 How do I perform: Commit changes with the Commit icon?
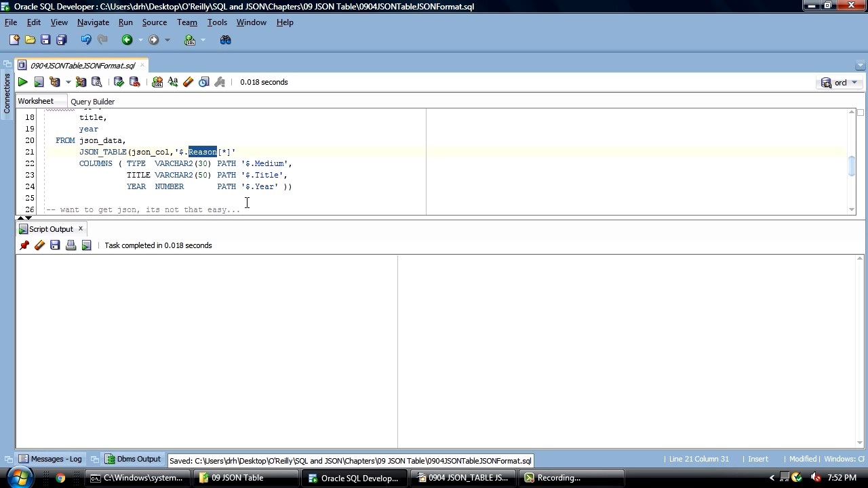coord(119,82)
